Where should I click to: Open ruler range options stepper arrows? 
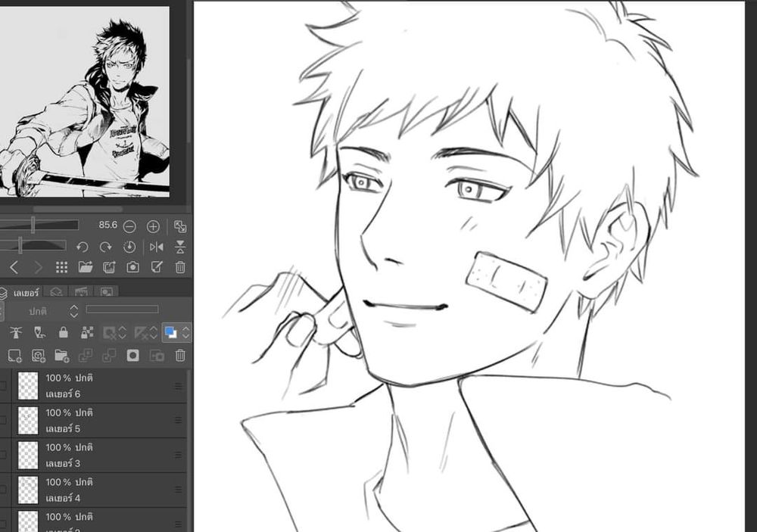pos(154,333)
